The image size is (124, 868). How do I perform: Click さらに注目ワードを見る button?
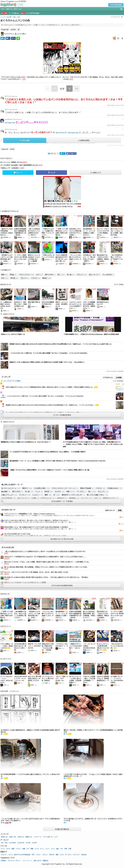tap(62, 501)
